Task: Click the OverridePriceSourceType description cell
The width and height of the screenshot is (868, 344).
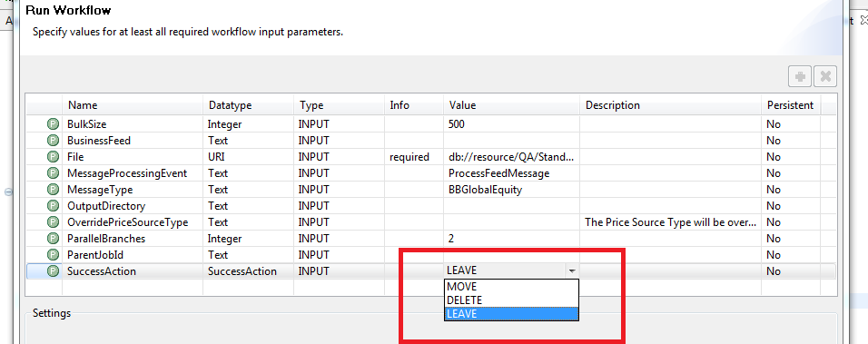Action: 670,222
